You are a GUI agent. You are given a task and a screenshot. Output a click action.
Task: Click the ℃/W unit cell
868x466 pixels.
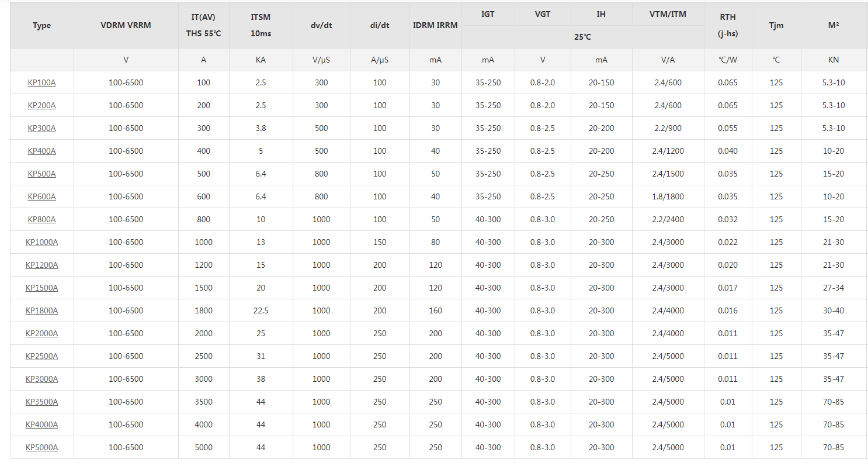pyautogui.click(x=728, y=60)
